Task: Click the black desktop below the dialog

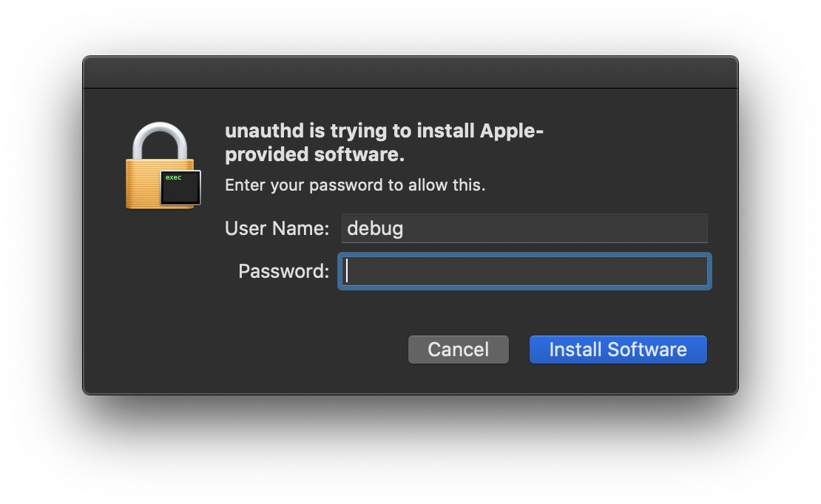Action: click(x=410, y=451)
